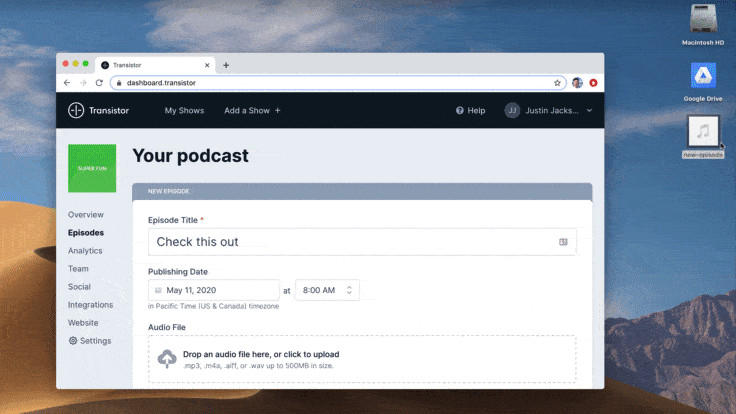Select the new-episode audio file icon
The width and height of the screenshot is (736, 414).
(x=703, y=132)
